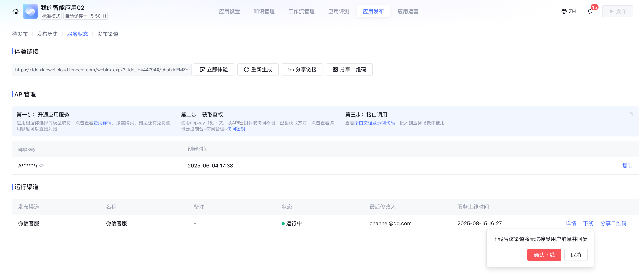The width and height of the screenshot is (644, 276).
Task: Click 分享二维码 button beside the experience link
Action: (349, 70)
